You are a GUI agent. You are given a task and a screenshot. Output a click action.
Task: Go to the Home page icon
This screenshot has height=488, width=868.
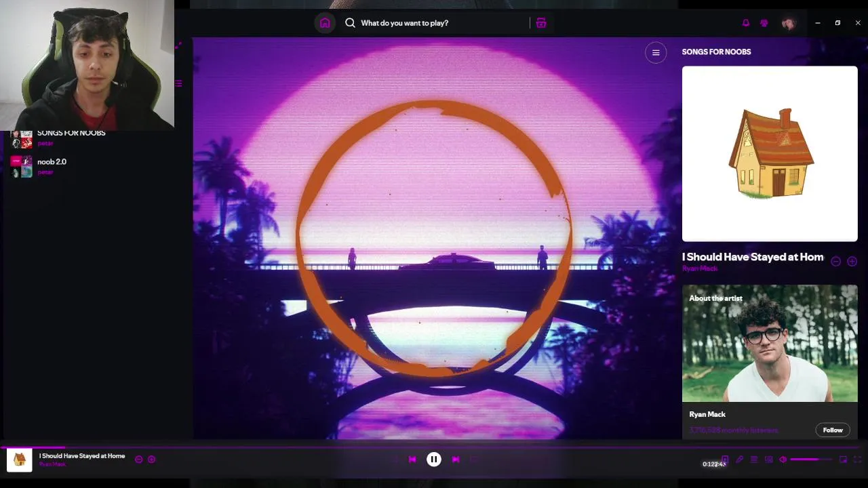(x=325, y=23)
